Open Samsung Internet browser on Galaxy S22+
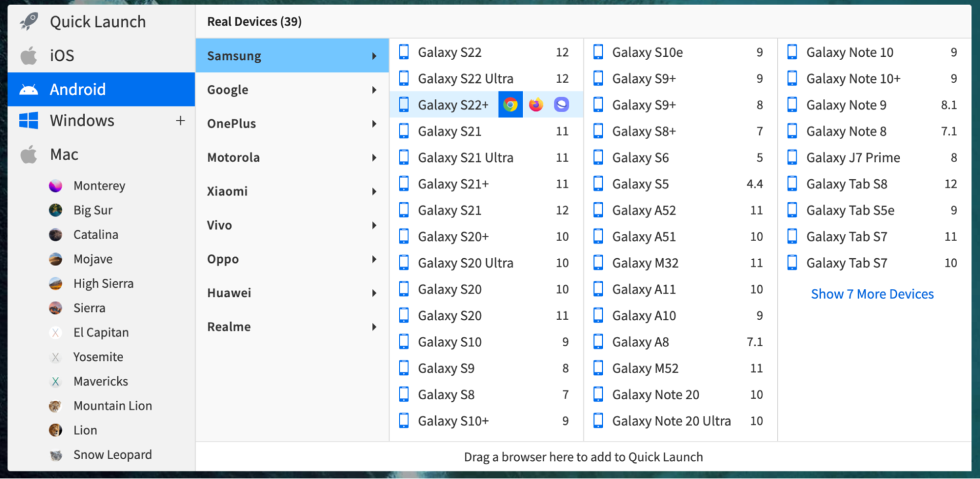This screenshot has width=980, height=479. (560, 104)
